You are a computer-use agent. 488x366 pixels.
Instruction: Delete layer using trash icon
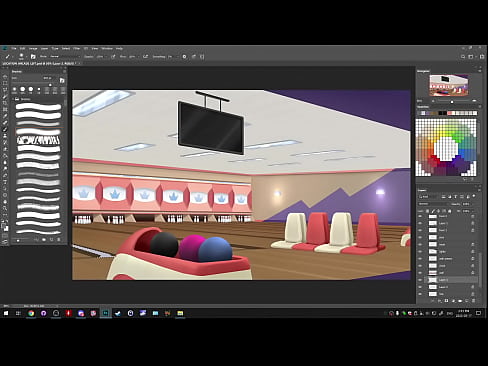tap(473, 301)
